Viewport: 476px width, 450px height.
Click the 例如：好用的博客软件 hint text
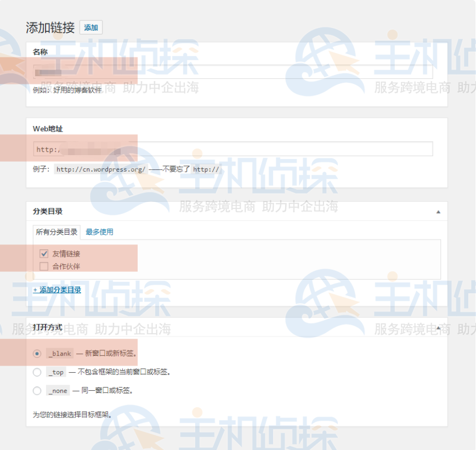pyautogui.click(x=67, y=90)
